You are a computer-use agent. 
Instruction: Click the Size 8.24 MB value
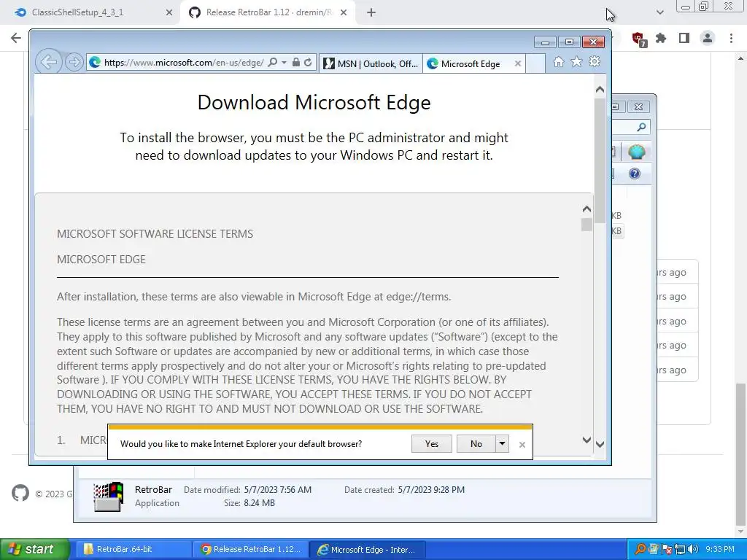(259, 503)
